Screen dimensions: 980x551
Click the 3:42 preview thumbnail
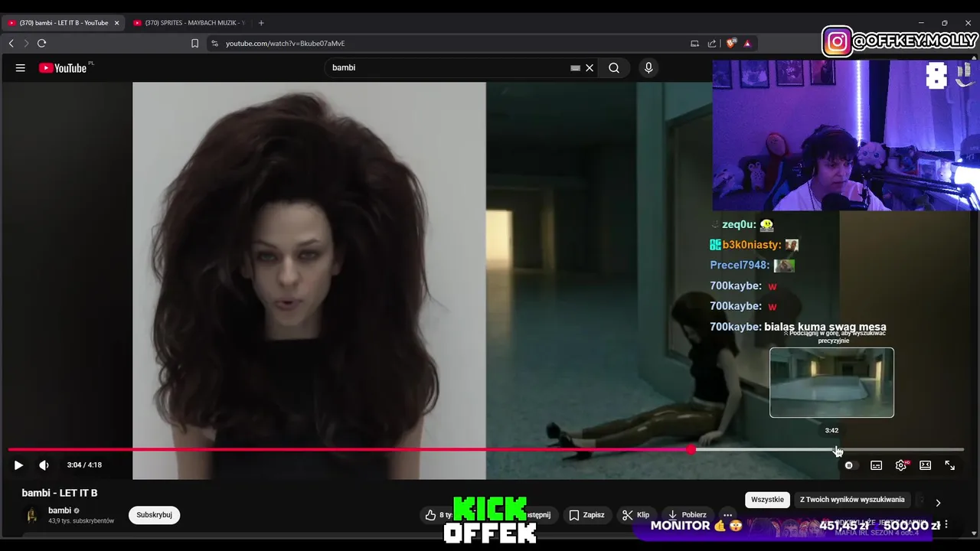tap(831, 383)
